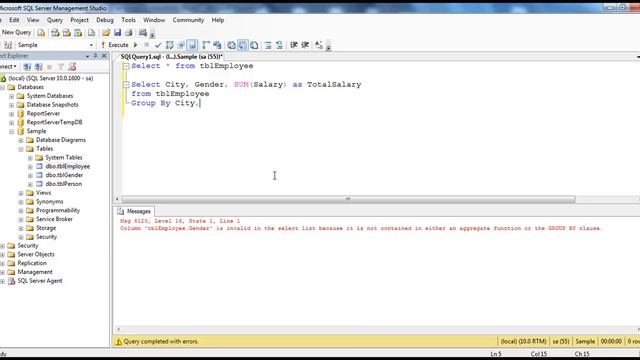Switch to Results to Grid
640x360 pixels.
(x=243, y=45)
